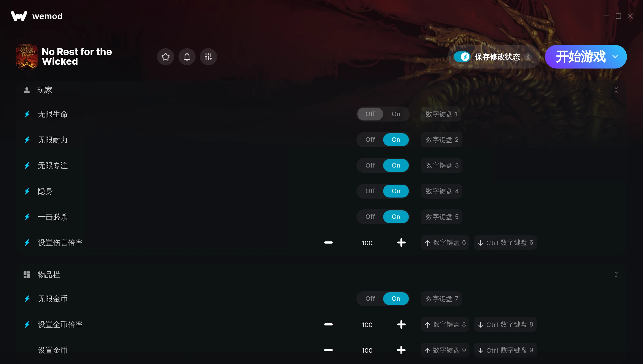Click the 设置金币 value field

pos(367,350)
